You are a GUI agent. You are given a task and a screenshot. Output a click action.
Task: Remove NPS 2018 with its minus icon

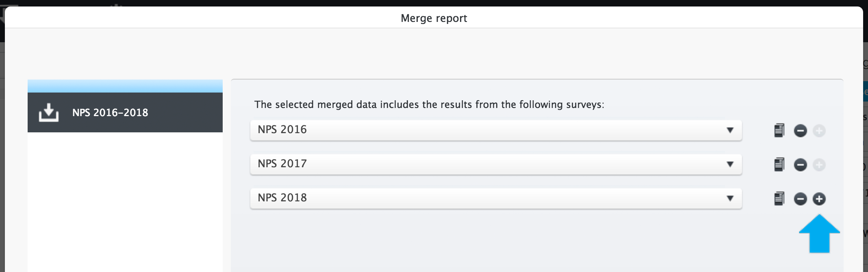(800, 199)
